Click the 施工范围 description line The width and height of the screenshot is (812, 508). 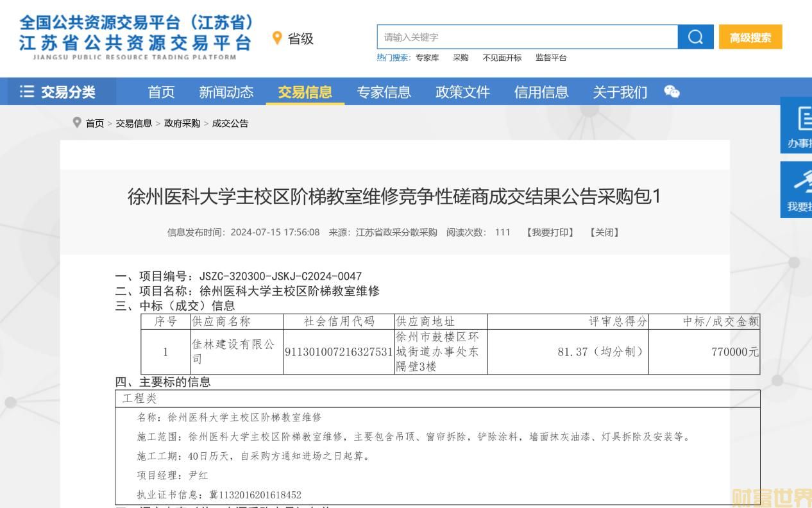(x=415, y=437)
